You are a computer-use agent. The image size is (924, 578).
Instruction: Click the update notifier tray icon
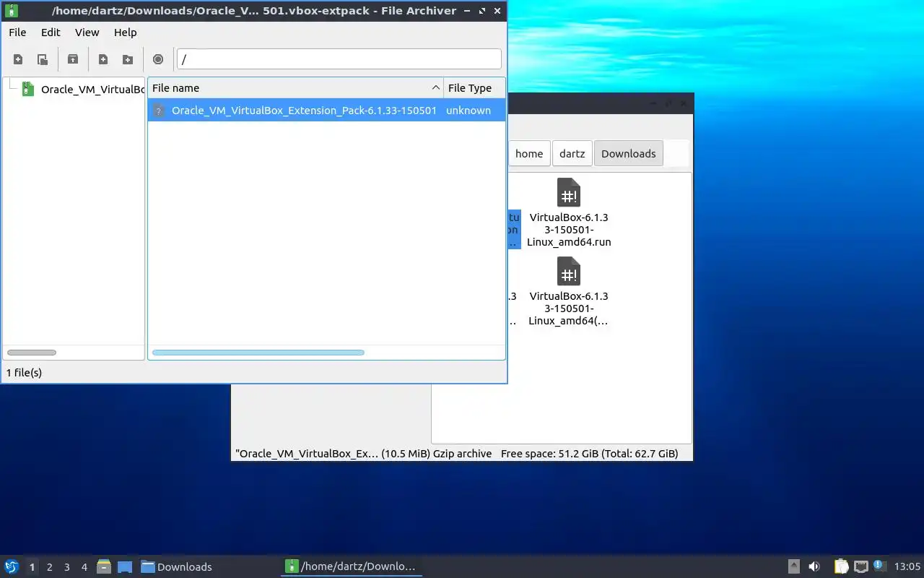pos(879,566)
